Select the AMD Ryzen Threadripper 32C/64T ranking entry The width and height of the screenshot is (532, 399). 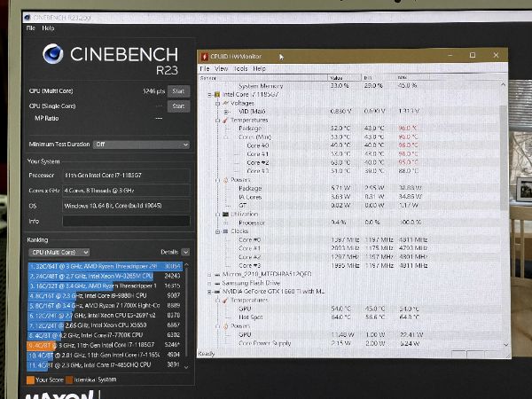click(x=105, y=267)
